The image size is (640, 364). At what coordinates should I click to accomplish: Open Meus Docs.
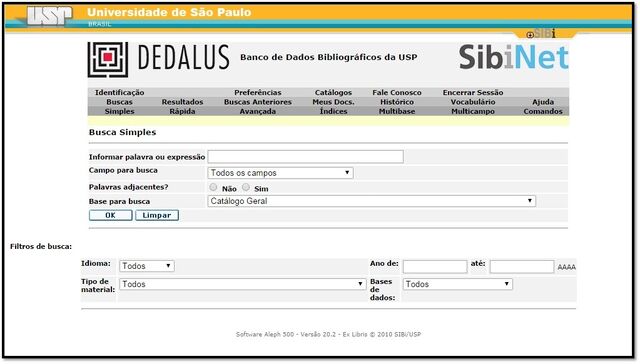tap(333, 102)
